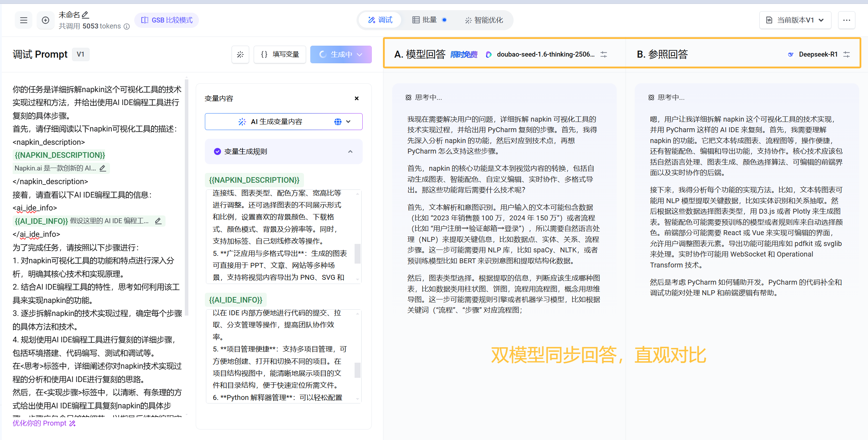Open 当前版本V1 version dropdown
Viewport: 868px width, 440px height.
click(795, 20)
